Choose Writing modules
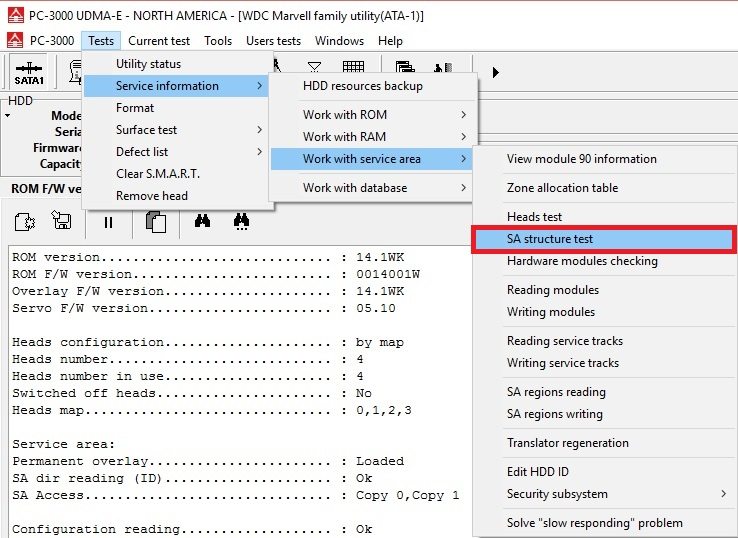738x538 pixels. pos(605,312)
